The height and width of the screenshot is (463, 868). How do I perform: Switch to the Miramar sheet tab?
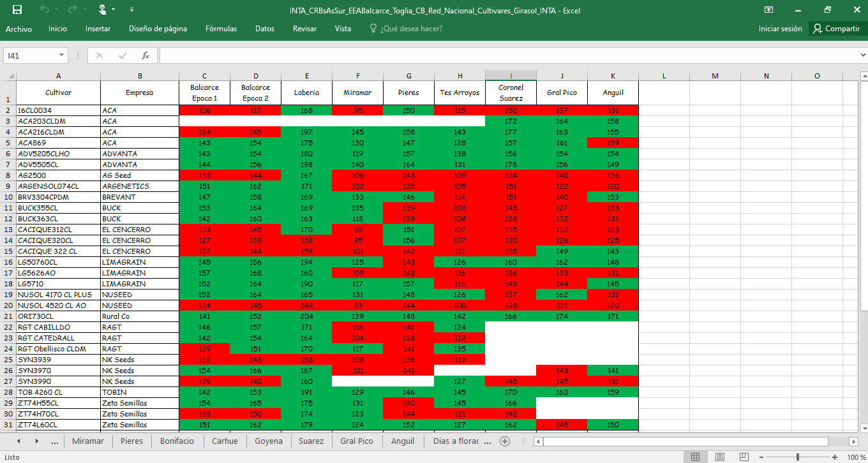point(88,441)
